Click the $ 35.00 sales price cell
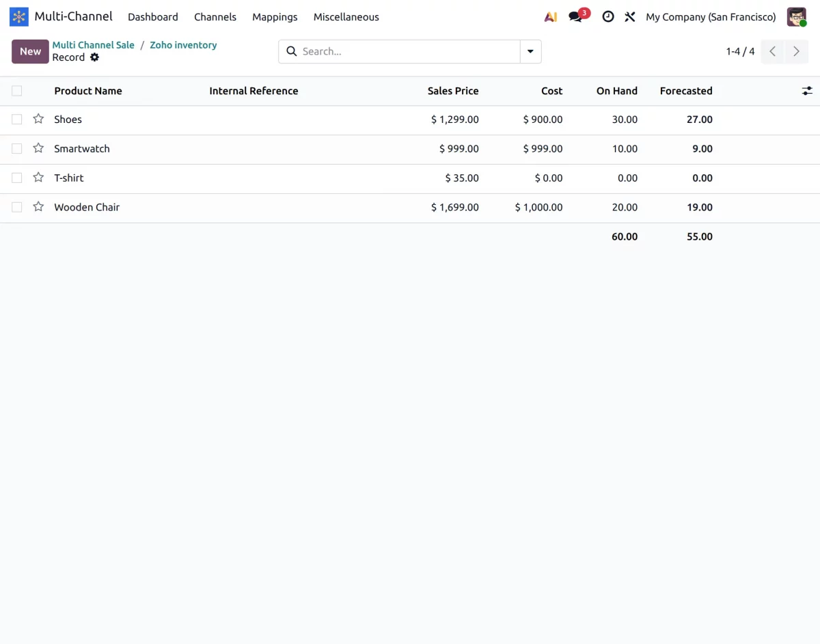Viewport: 820px width, 644px height. (x=461, y=178)
